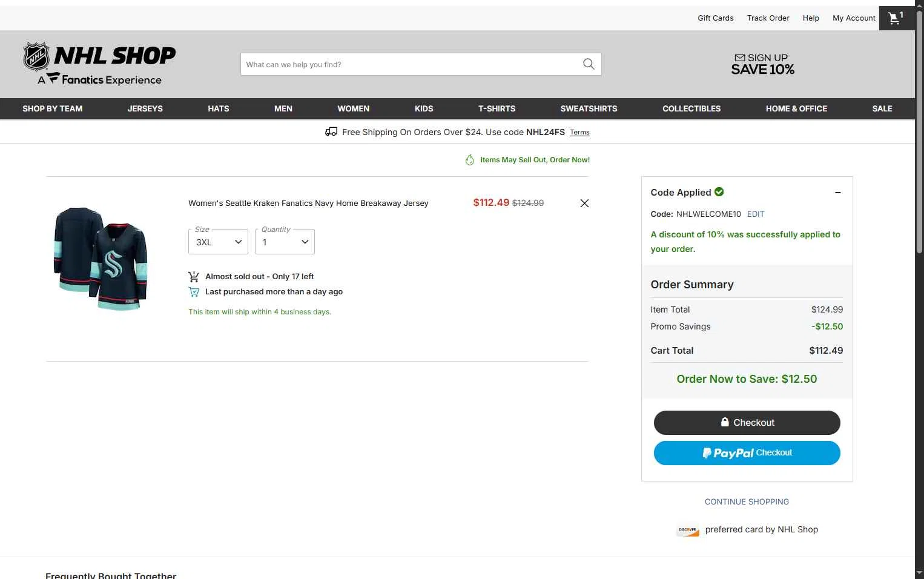Screen dimensions: 924x579
Task: Click the green code applied checkmark
Action: 719,192
